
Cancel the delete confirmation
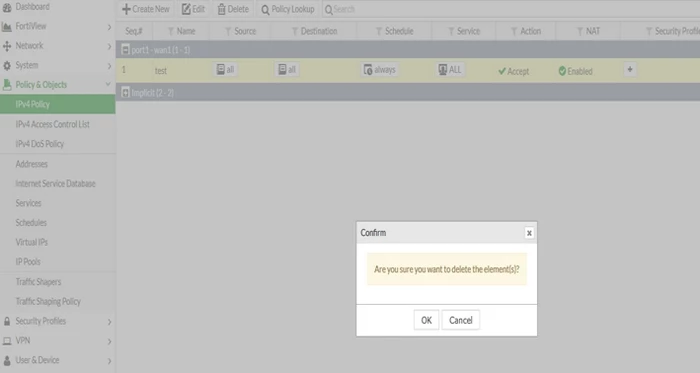(x=461, y=320)
